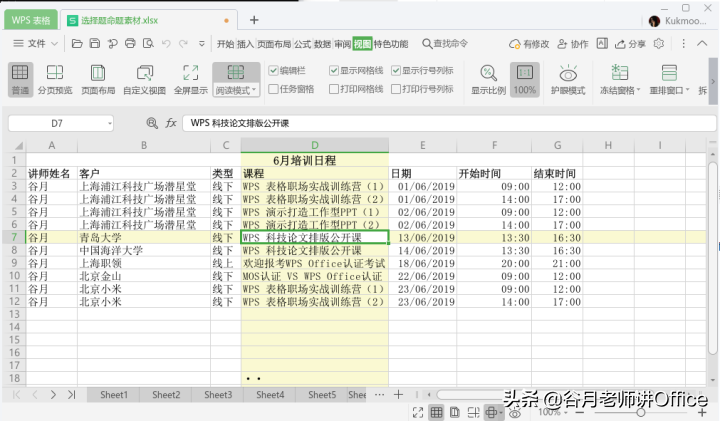Collapse the ribbon with the up chevron

[x=702, y=43]
